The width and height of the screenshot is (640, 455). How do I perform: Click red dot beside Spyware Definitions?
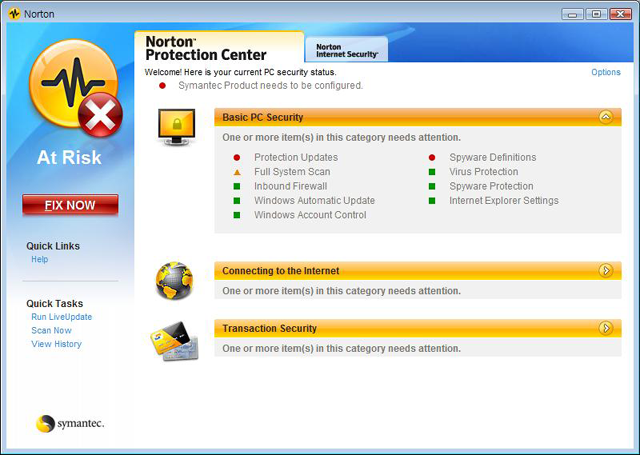pos(432,158)
